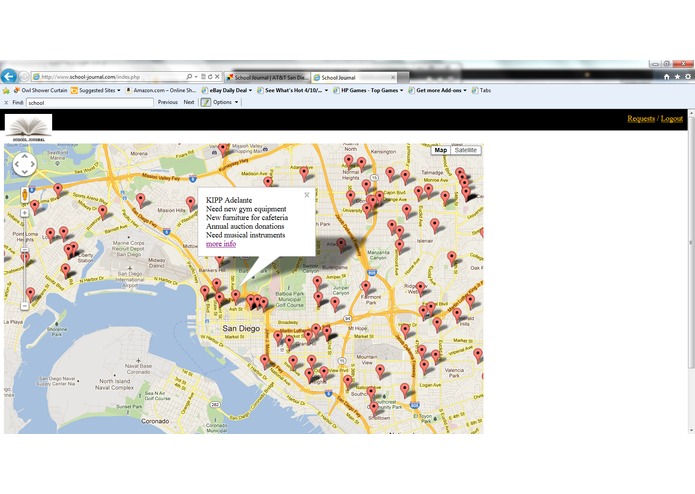This screenshot has width=695, height=494.
Task: Open the Tabs favorites bar item
Action: pos(481,90)
